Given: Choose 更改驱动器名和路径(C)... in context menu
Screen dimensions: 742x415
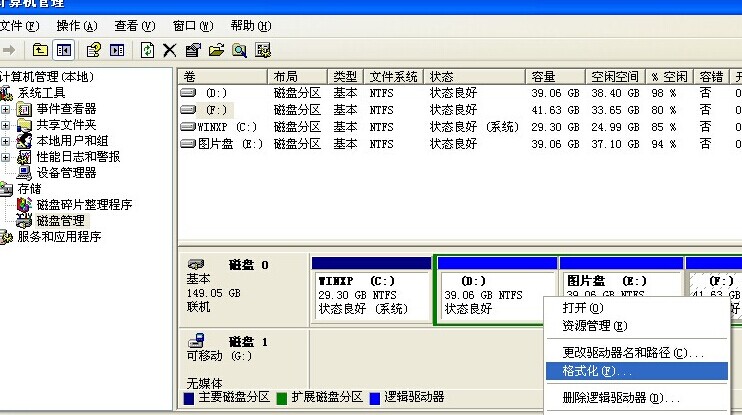Looking at the screenshot, I should [x=636, y=353].
